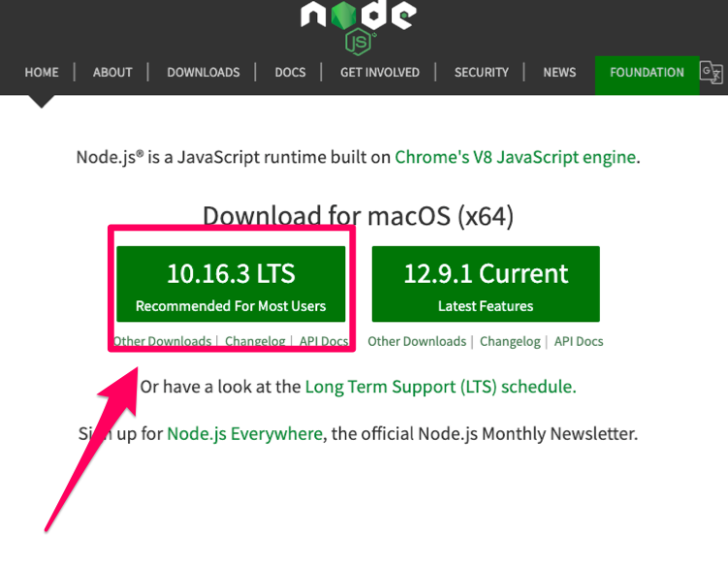Visit the NEWS section
Viewport: 728px width, 567px height.
click(x=559, y=73)
